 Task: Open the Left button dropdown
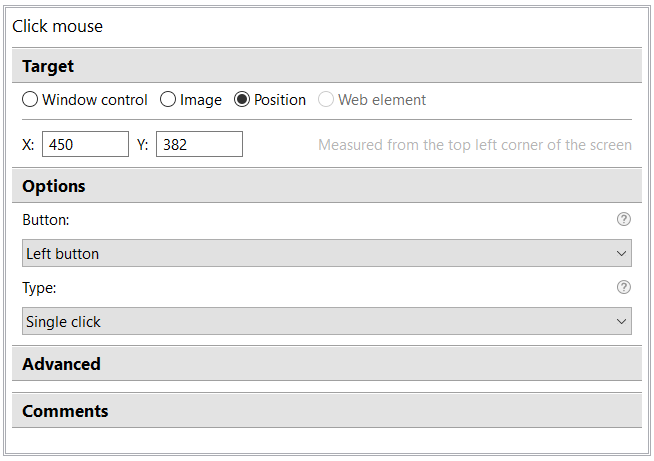pos(327,253)
